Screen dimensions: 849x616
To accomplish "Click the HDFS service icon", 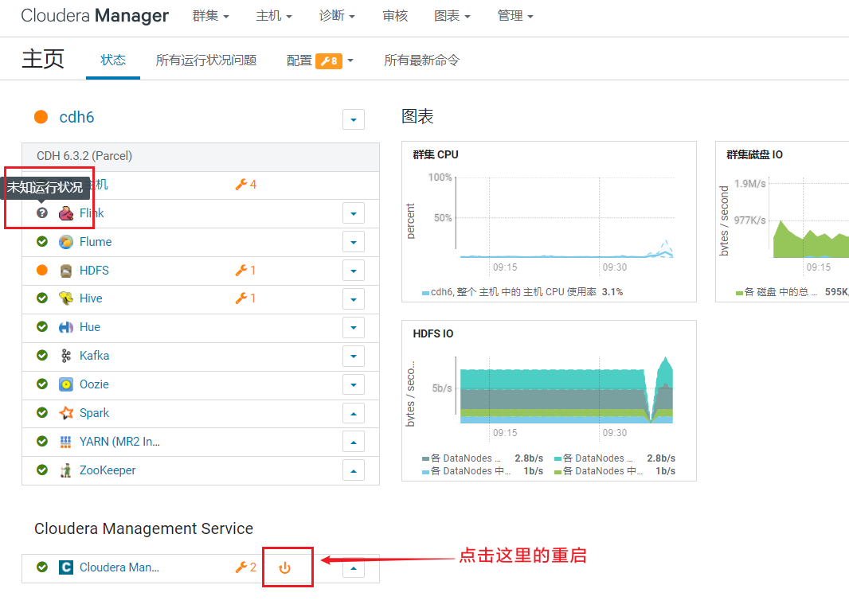I will [66, 271].
